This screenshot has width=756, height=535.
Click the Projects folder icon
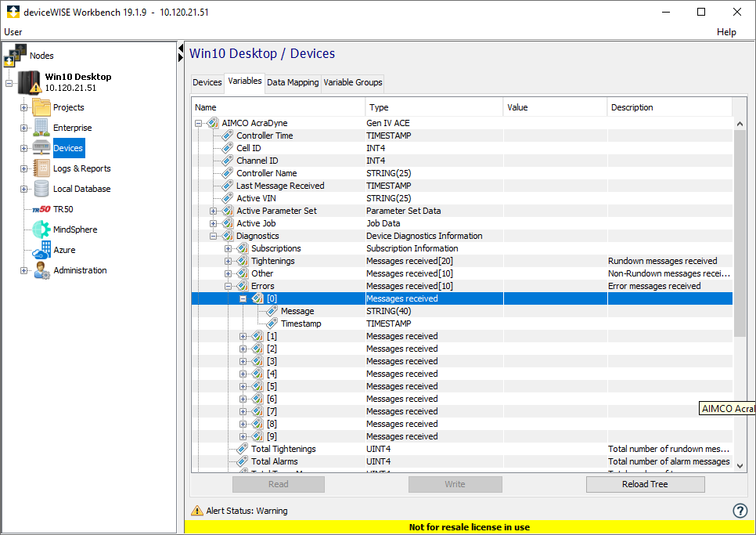(x=41, y=107)
